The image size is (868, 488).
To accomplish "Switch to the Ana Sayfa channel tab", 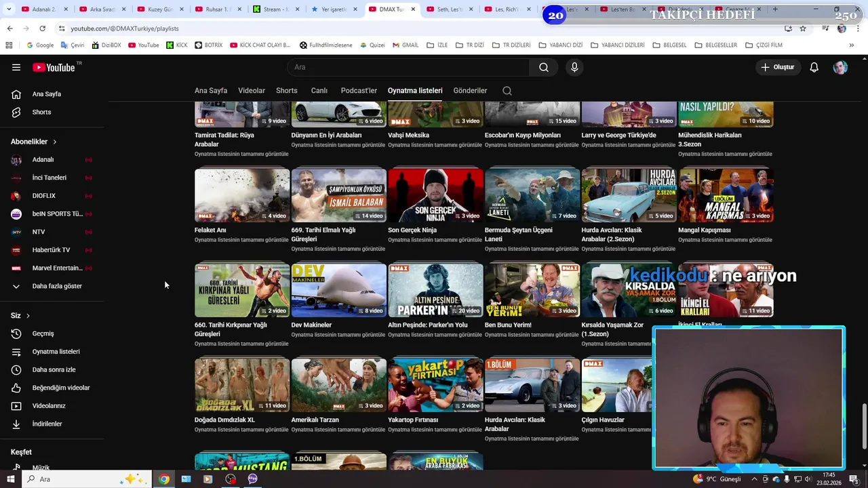I will click(211, 91).
